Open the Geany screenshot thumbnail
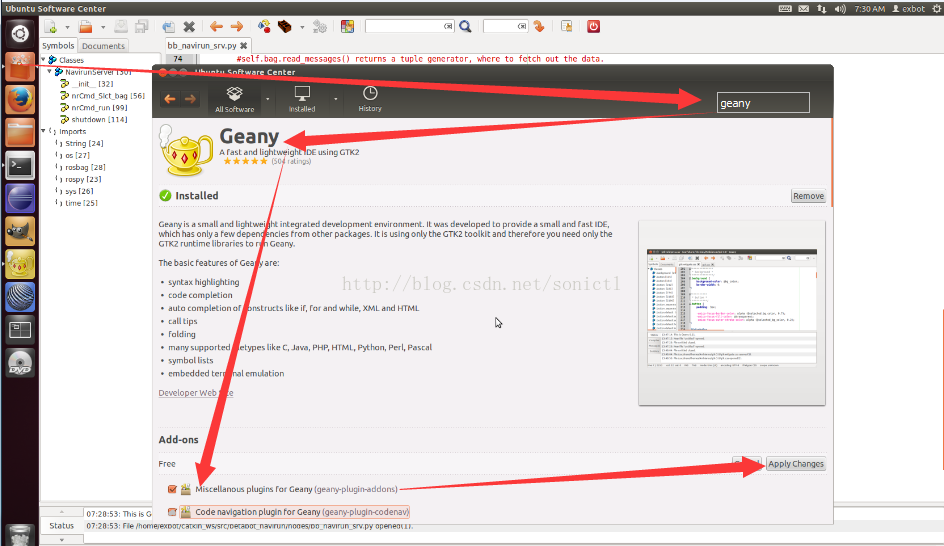Screen dimensions: 944x546 tap(731, 313)
